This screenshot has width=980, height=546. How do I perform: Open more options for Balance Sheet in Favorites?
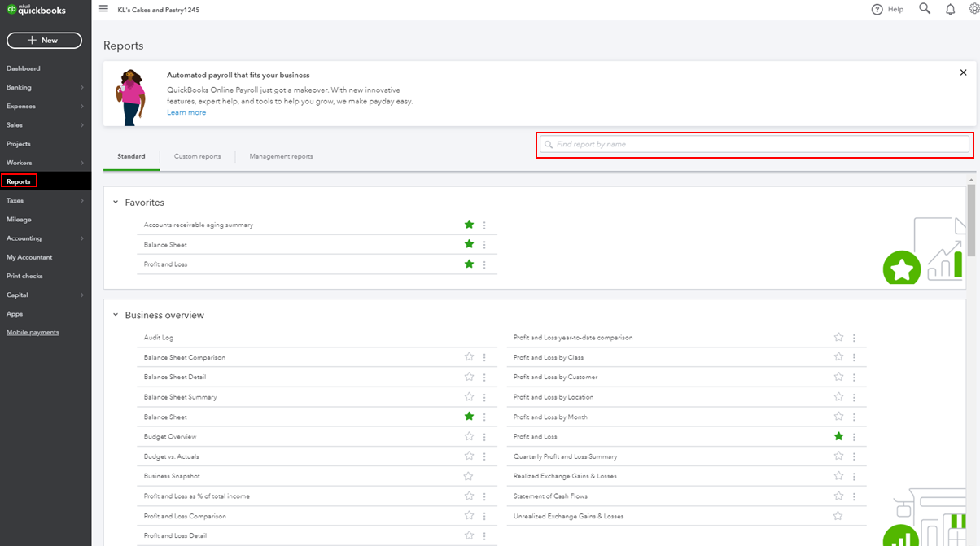pos(484,245)
